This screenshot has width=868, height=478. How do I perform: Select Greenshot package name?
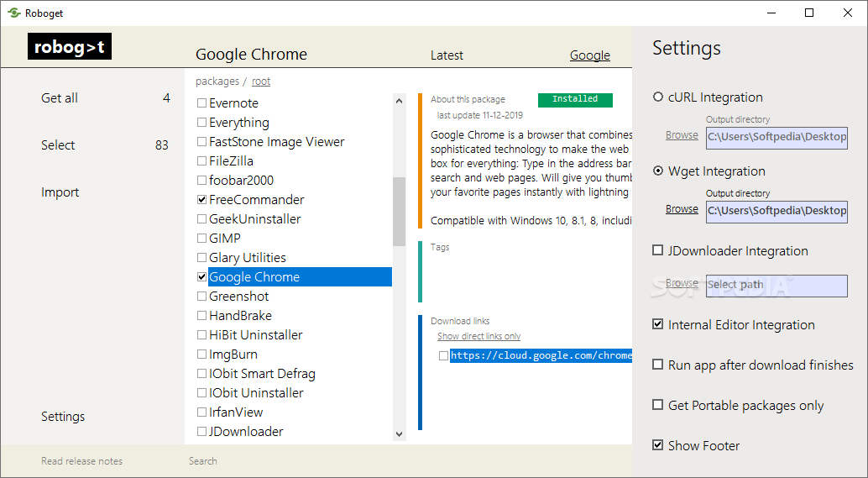coord(238,297)
